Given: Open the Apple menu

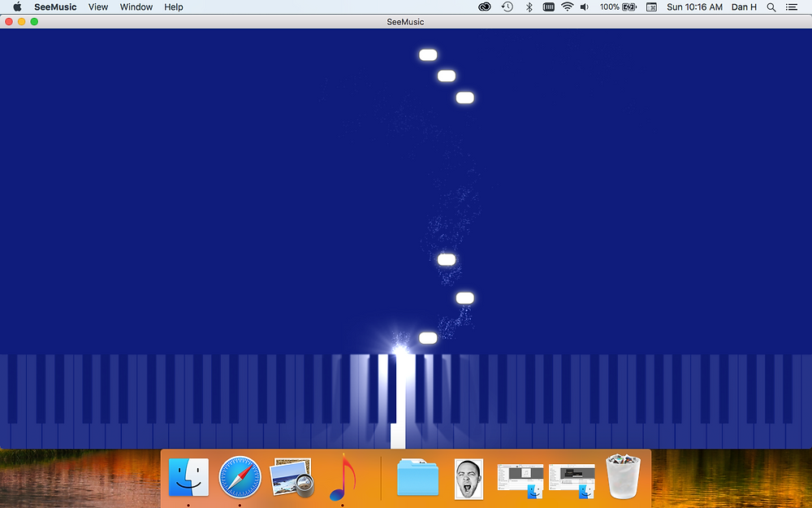Looking at the screenshot, I should point(17,7).
